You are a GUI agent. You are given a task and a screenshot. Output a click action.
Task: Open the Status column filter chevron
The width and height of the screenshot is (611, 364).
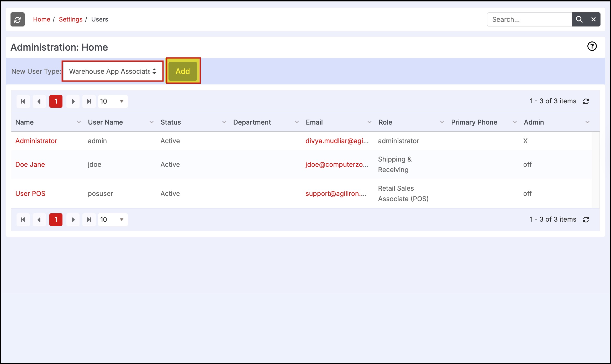pos(224,122)
